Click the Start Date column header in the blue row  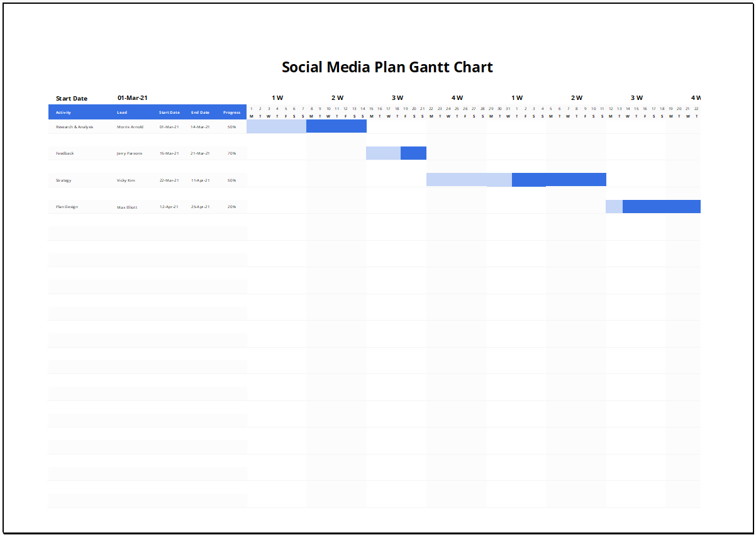click(x=169, y=113)
